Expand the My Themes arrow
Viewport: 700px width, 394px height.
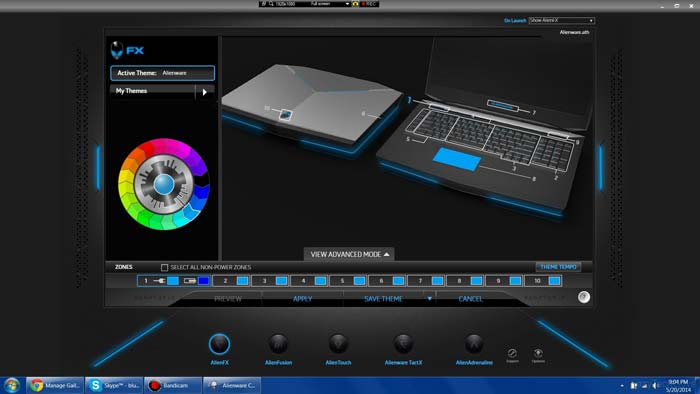(x=205, y=92)
